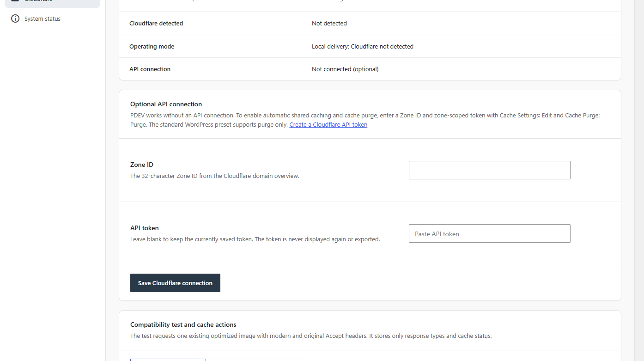Focus the Zone ID input field
This screenshot has height=361, width=644.
tap(490, 170)
